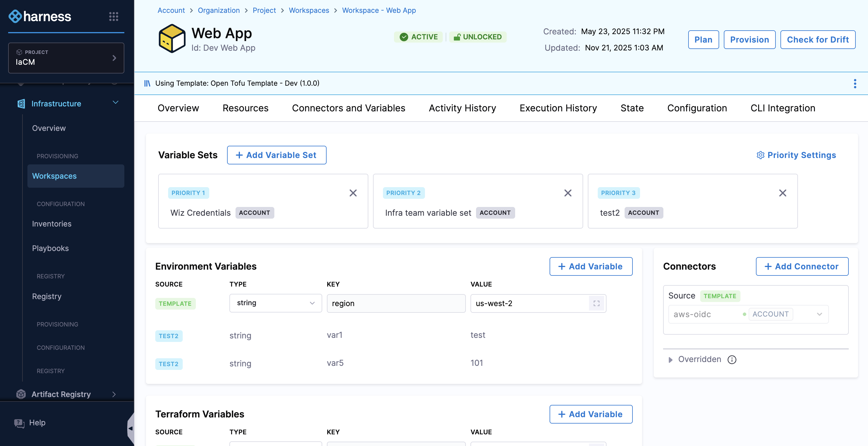868x446 pixels.
Task: Open template options three-dot menu
Action: click(x=855, y=83)
